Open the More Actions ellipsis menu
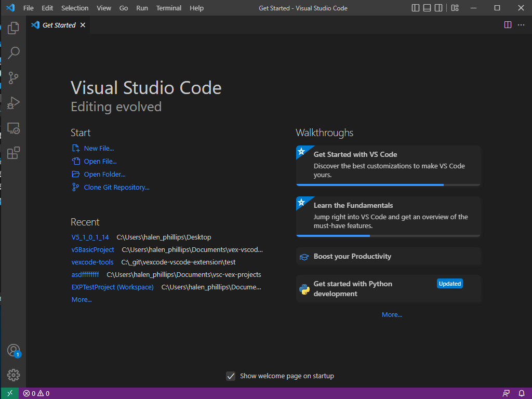This screenshot has height=399, width=532. pyautogui.click(x=521, y=24)
